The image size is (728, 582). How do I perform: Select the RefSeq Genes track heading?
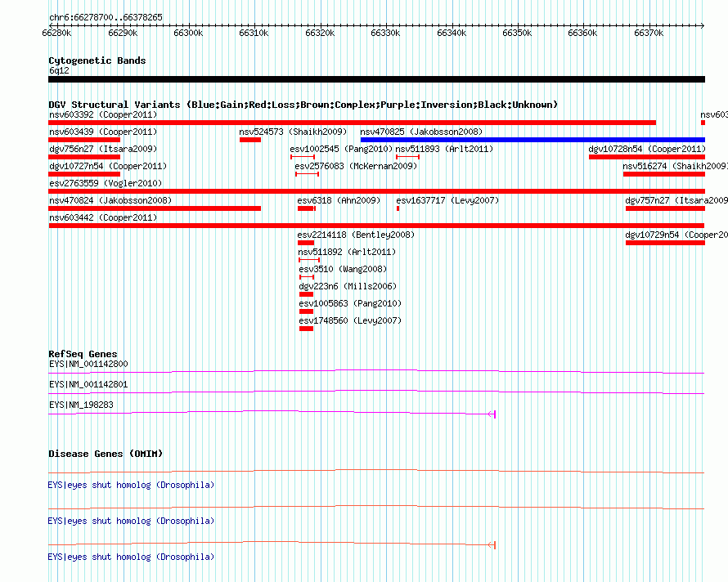click(83, 354)
